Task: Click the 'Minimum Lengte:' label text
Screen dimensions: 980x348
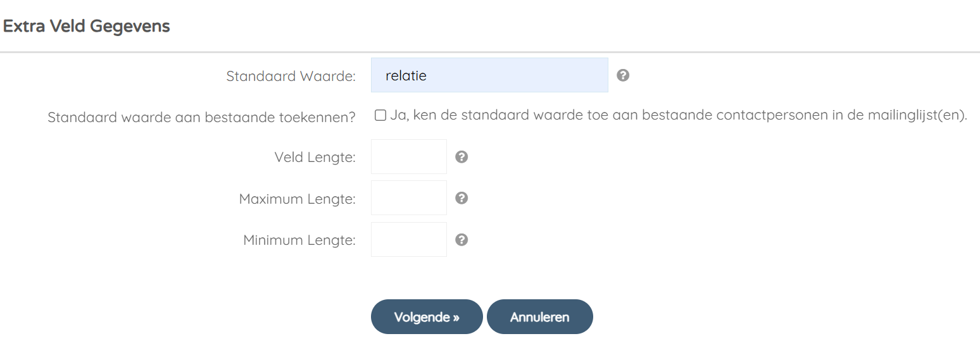Action: (x=299, y=240)
